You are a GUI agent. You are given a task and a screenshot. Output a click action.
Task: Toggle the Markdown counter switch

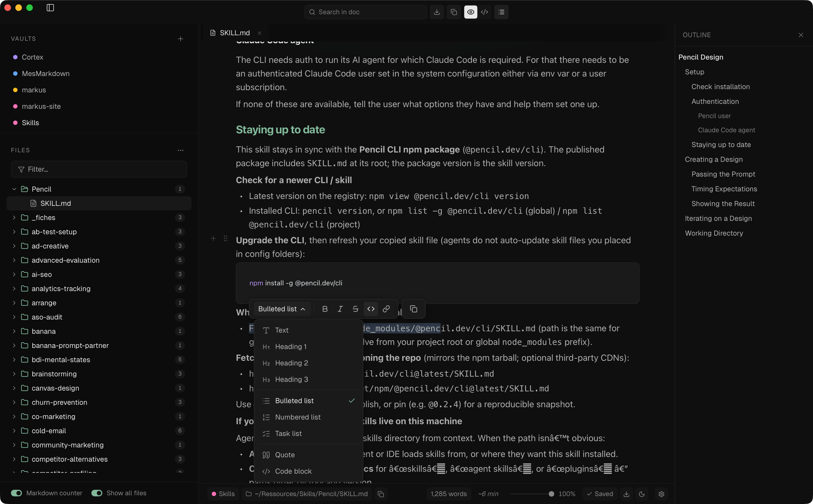click(x=16, y=493)
